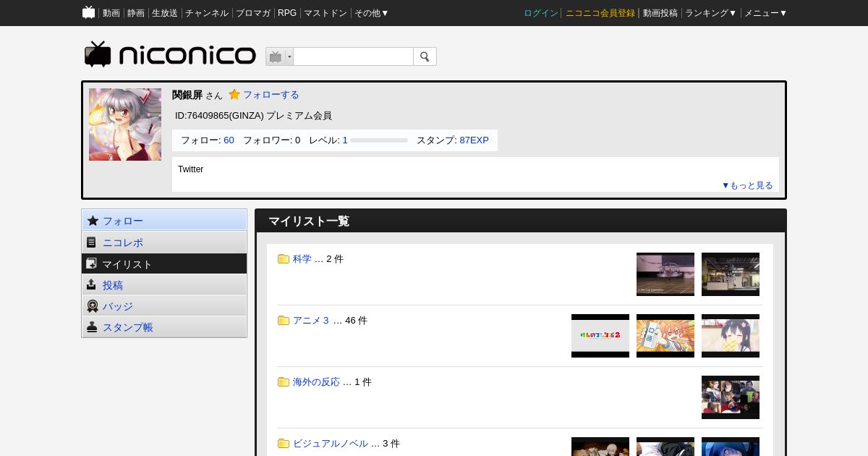Open the チャンネル menu item
868x456 pixels.
[x=207, y=13]
